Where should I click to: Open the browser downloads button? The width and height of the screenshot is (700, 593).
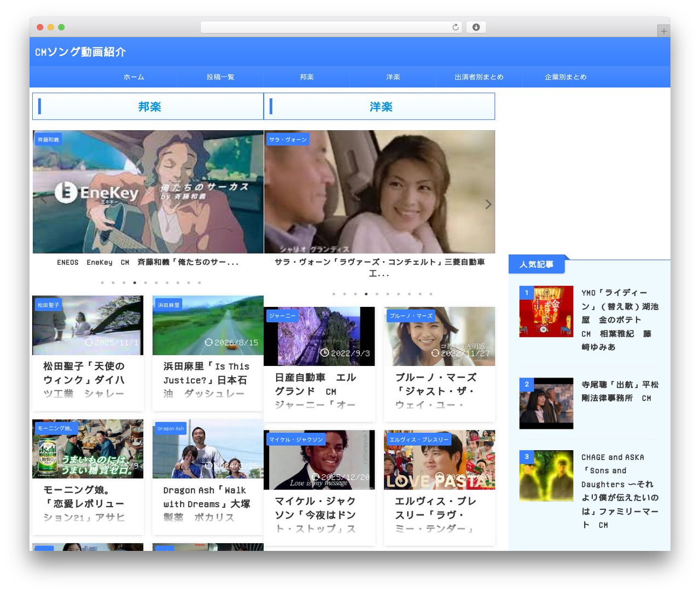point(476,27)
